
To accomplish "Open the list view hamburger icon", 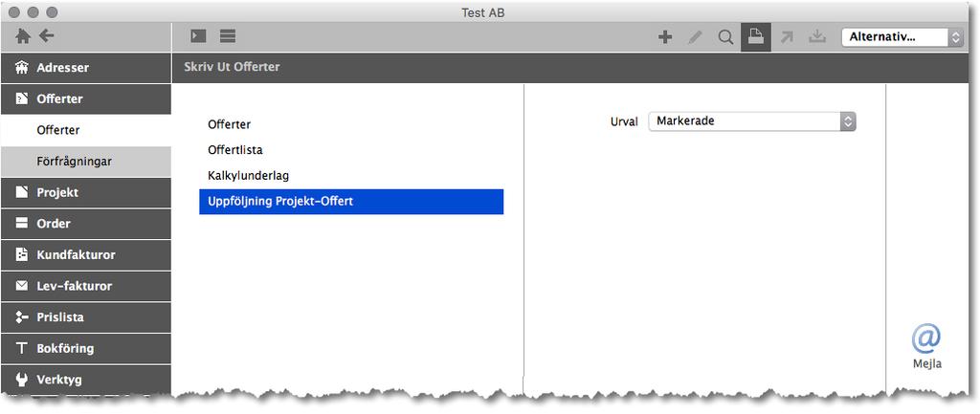I will [228, 36].
